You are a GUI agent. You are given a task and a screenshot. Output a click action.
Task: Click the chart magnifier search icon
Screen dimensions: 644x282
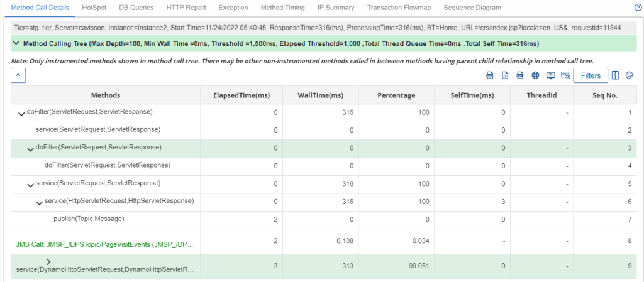(565, 75)
